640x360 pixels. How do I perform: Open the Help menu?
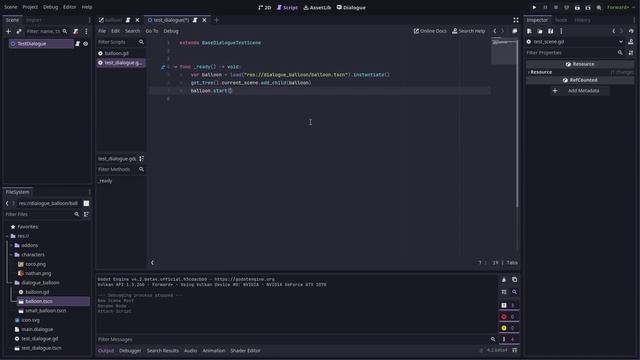[x=87, y=7]
